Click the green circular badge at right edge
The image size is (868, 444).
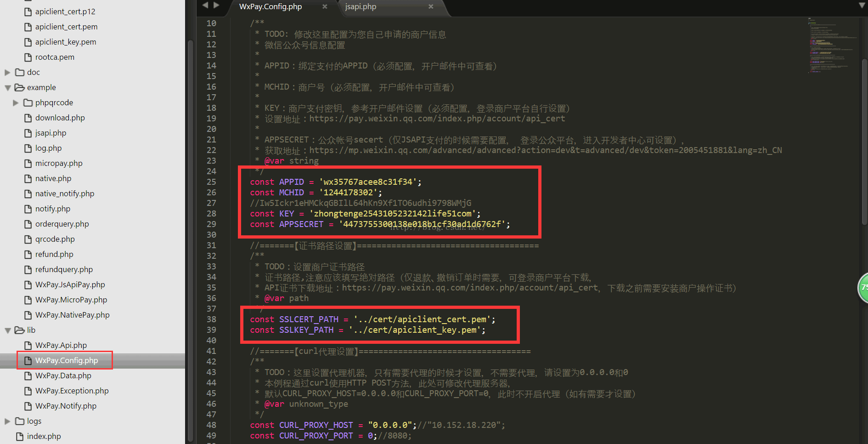coord(863,287)
